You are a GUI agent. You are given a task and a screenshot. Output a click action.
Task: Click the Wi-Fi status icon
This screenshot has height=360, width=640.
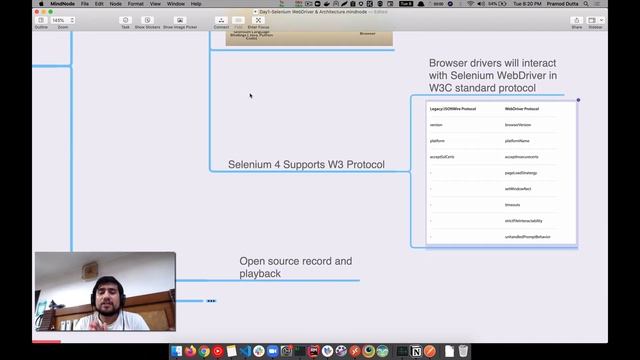point(471,4)
